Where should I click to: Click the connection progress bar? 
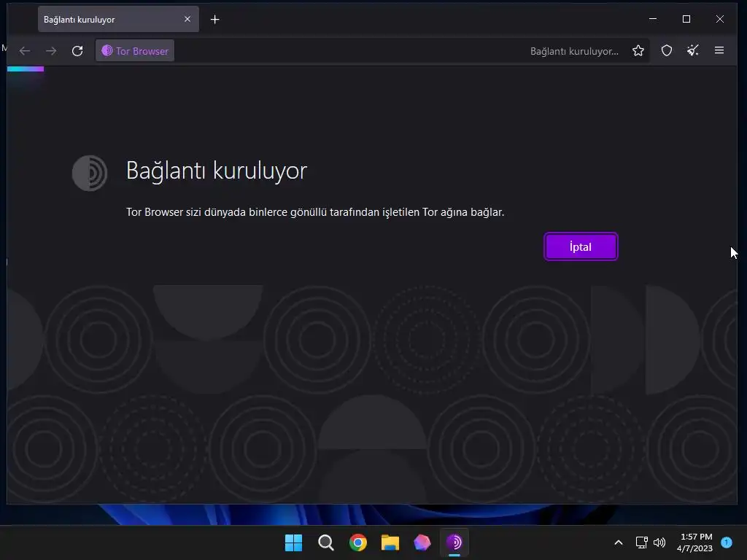click(26, 69)
